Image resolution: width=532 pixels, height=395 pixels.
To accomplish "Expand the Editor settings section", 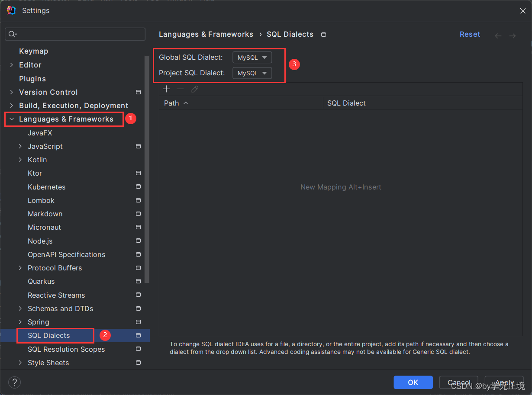I will click(12, 65).
